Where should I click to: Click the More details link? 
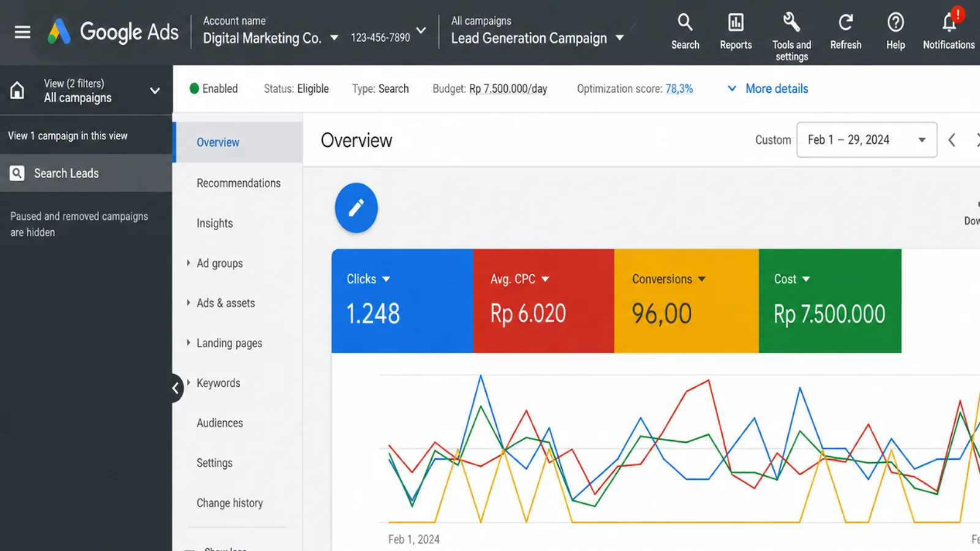tap(777, 89)
